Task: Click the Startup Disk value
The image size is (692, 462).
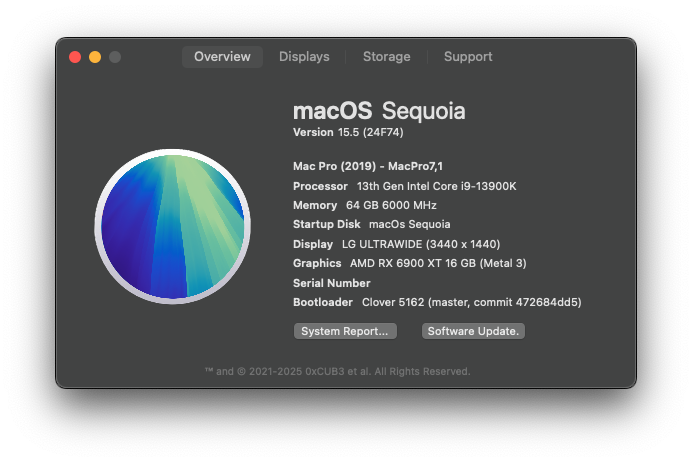Action: (x=410, y=224)
